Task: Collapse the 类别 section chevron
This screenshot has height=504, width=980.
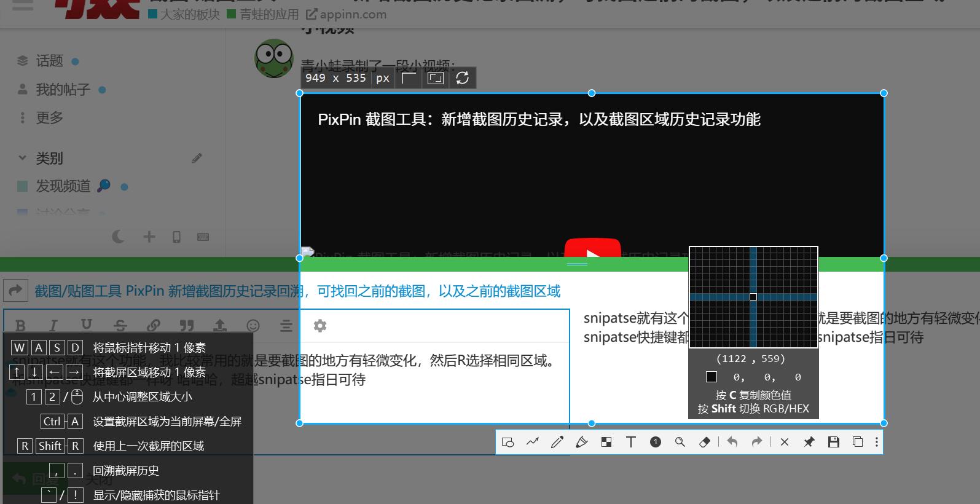Action: [23, 158]
